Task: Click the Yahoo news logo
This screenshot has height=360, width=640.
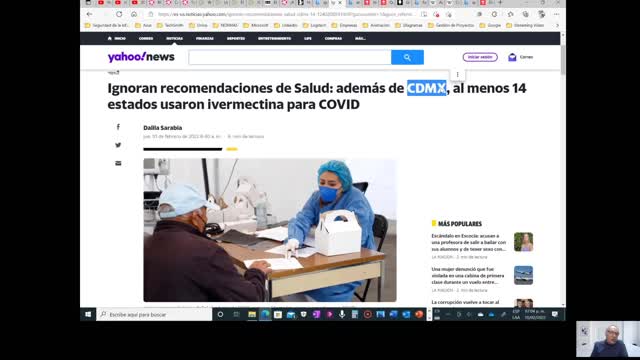Action: (x=141, y=57)
